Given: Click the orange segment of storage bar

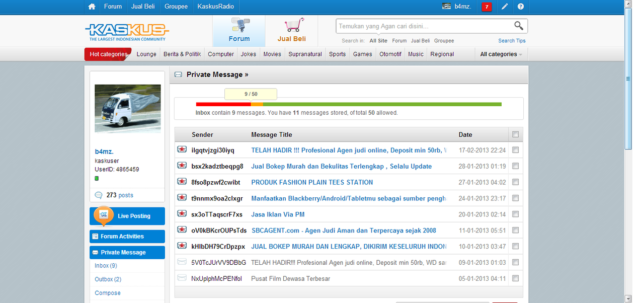Looking at the screenshot, I should [257, 104].
